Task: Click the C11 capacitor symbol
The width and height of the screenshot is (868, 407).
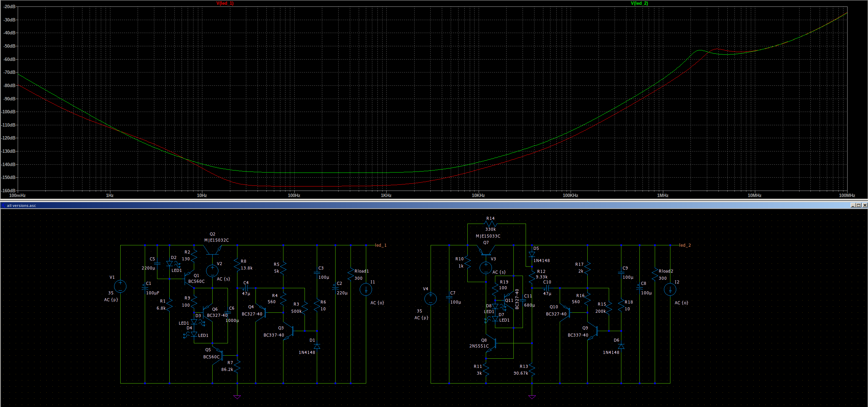Action: [523, 300]
